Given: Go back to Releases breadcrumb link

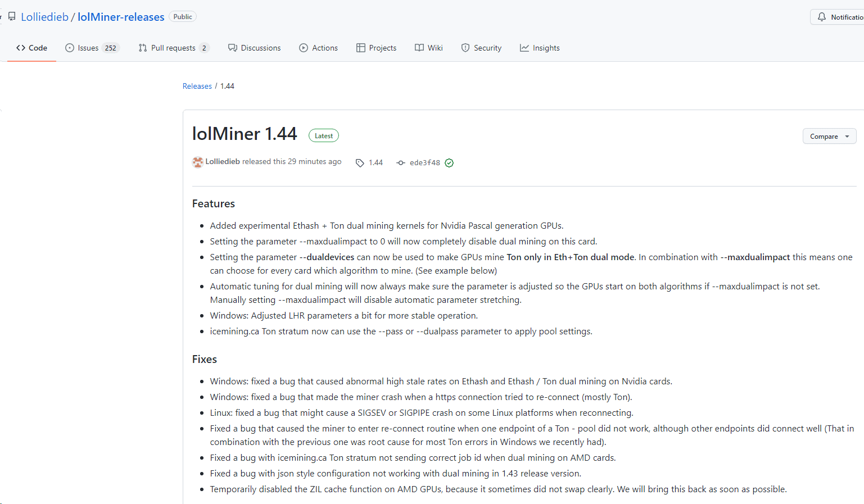Looking at the screenshot, I should [197, 86].
